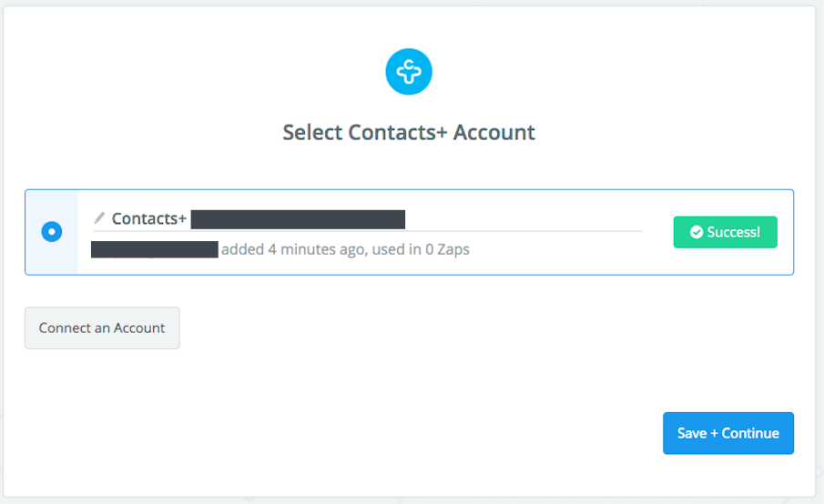The height and width of the screenshot is (504, 824).
Task: Click the Contacts+ account name label
Action: click(x=149, y=218)
